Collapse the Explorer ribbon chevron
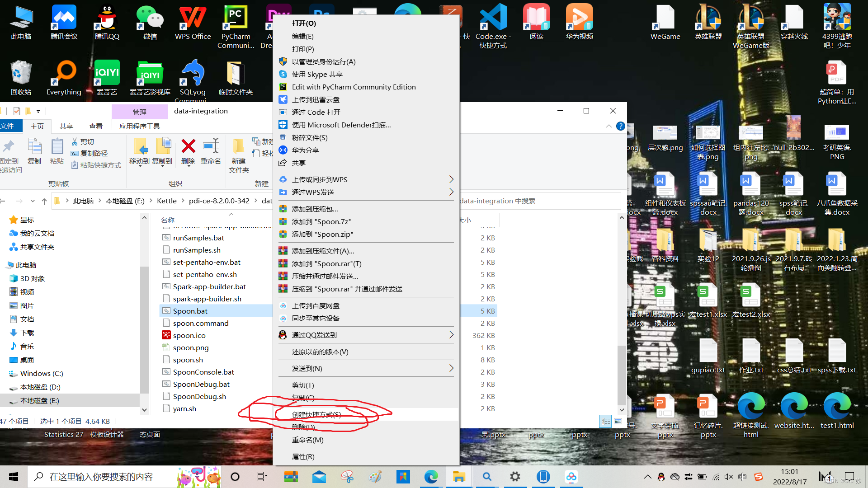 click(609, 126)
